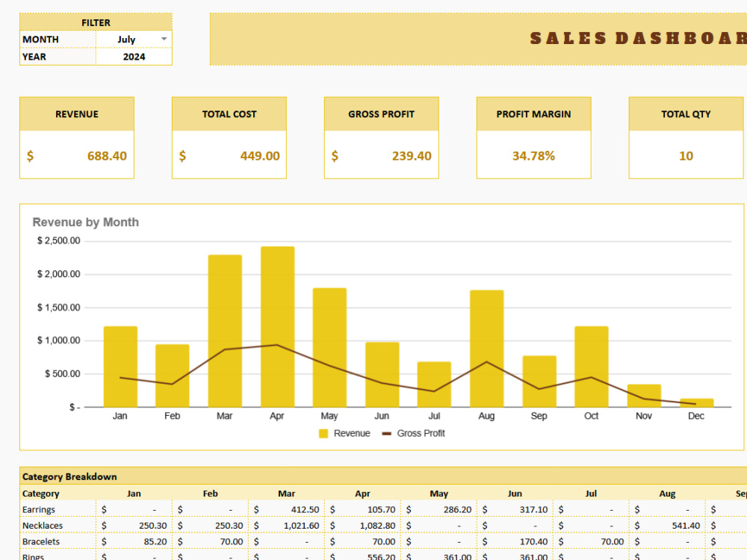Select the May revenue bar
Image resolution: width=747 pixels, height=560 pixels.
coord(329,348)
